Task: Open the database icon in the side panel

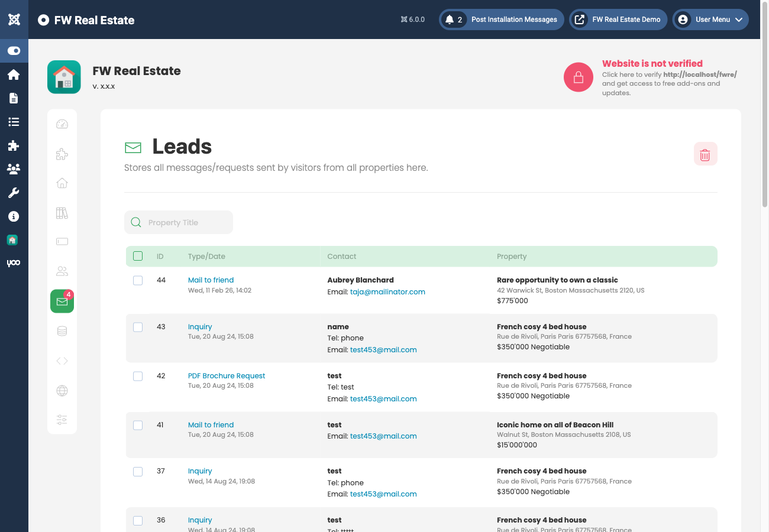Action: 62,331
